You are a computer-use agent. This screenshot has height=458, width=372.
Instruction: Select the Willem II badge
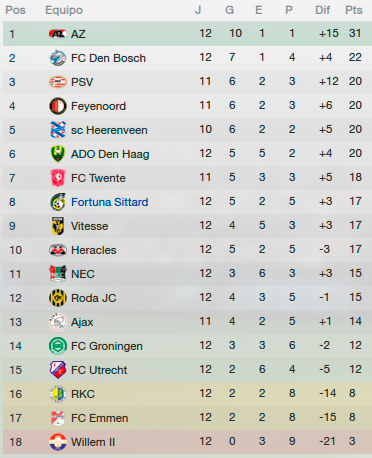pyautogui.click(x=58, y=442)
